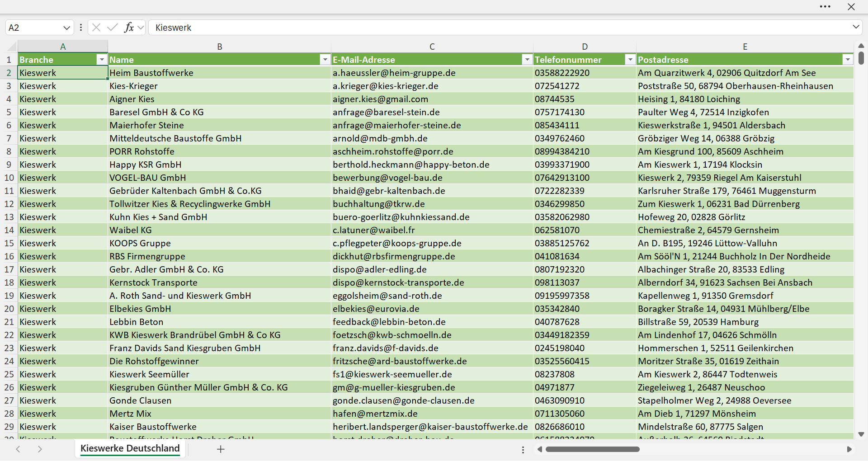This screenshot has height=461, width=868.
Task: Add a new sheet with plus icon
Action: point(221,449)
